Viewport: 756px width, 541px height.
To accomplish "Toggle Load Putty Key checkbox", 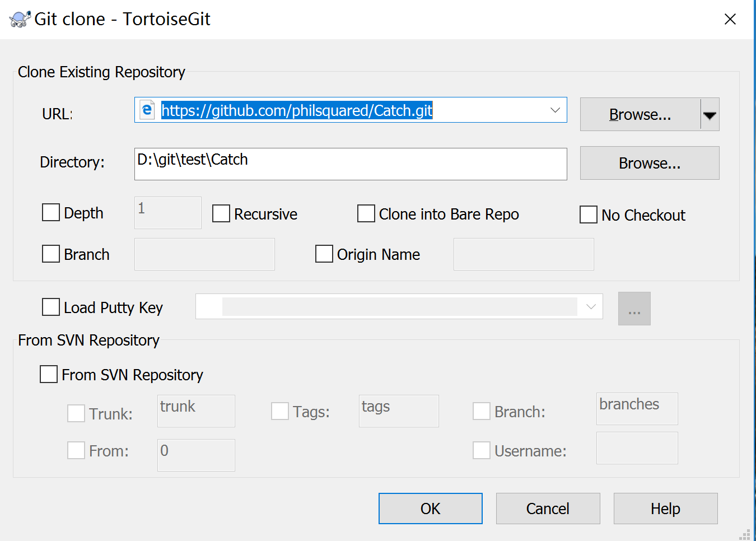I will (x=51, y=307).
